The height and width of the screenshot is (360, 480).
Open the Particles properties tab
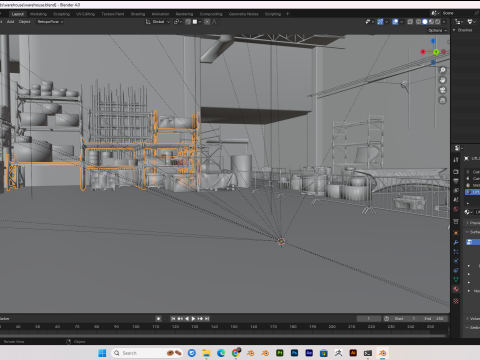click(456, 252)
